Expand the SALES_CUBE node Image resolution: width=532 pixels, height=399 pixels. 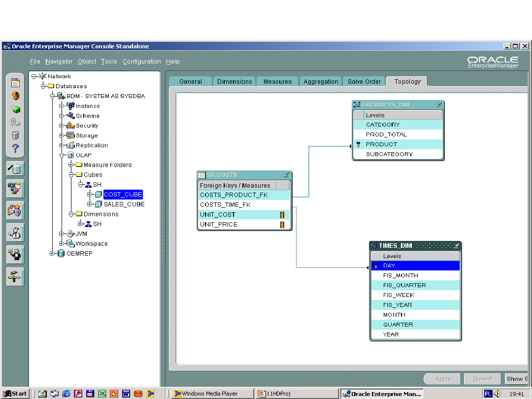90,204
